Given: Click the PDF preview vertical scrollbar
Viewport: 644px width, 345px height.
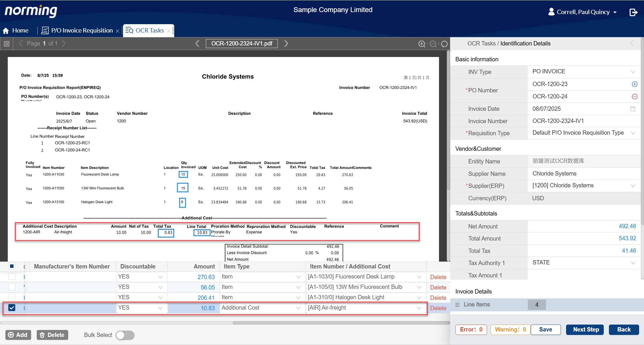Looking at the screenshot, I should coord(448,120).
